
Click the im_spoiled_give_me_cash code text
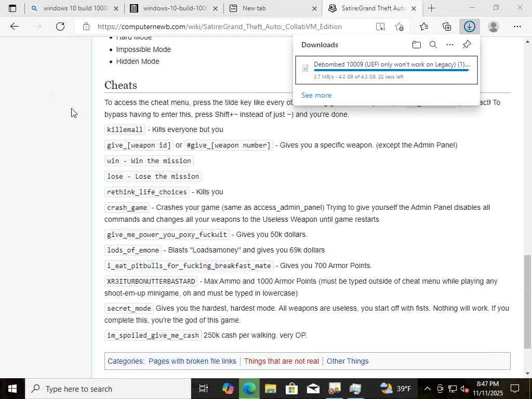(x=153, y=335)
